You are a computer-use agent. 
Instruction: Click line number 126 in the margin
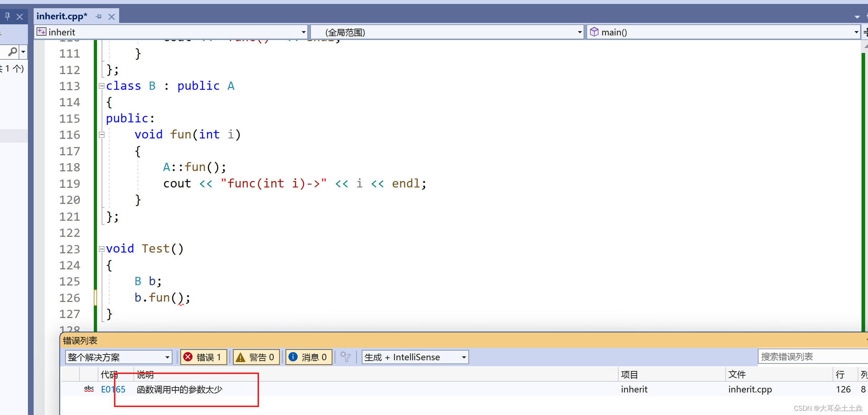(x=70, y=298)
